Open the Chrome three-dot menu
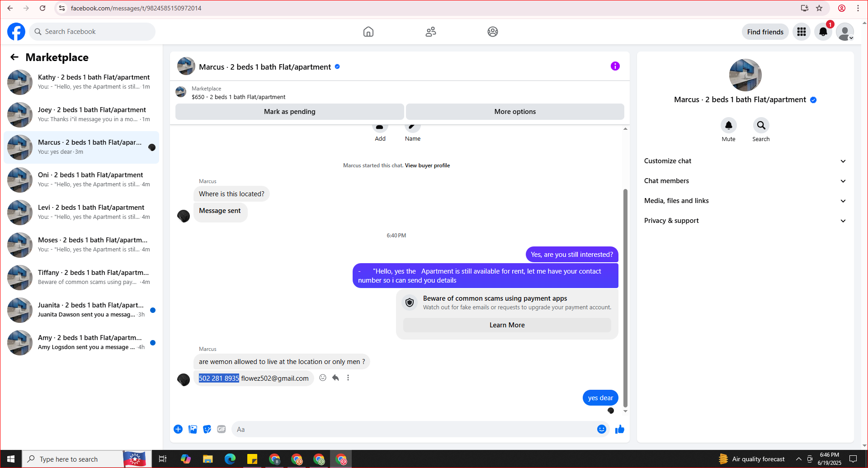The height and width of the screenshot is (468, 868). point(858,8)
